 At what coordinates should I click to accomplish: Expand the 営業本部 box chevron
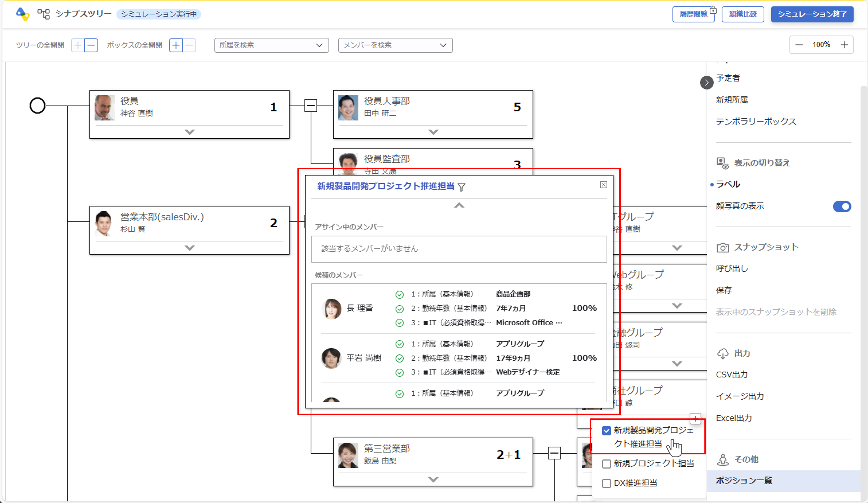[189, 248]
